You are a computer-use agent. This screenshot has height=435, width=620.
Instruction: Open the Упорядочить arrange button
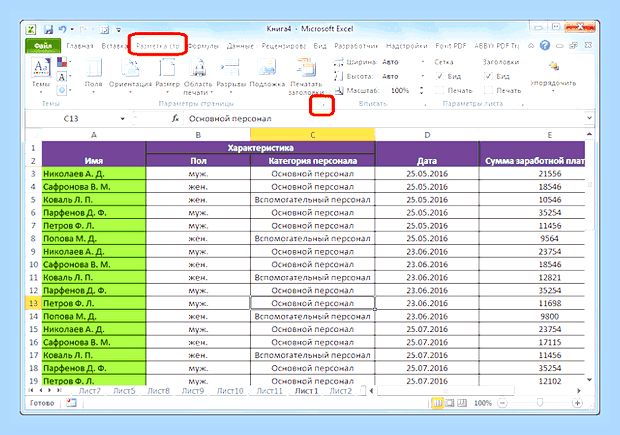pyautogui.click(x=553, y=76)
